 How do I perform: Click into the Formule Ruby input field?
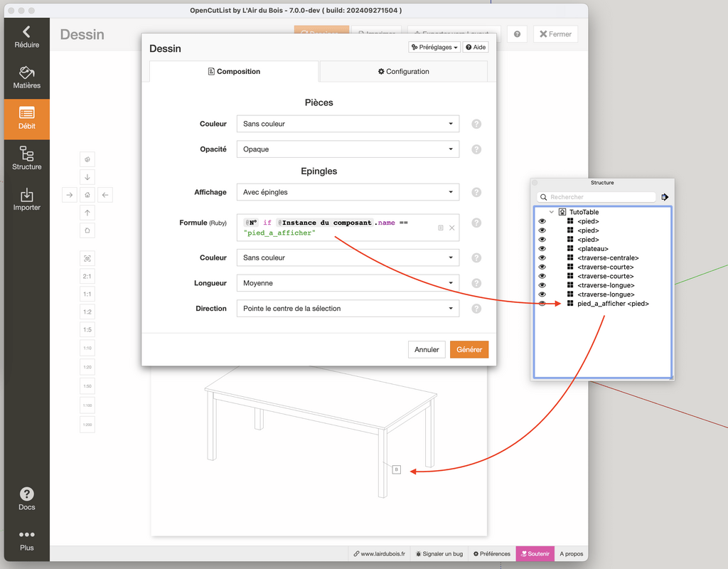(x=348, y=228)
